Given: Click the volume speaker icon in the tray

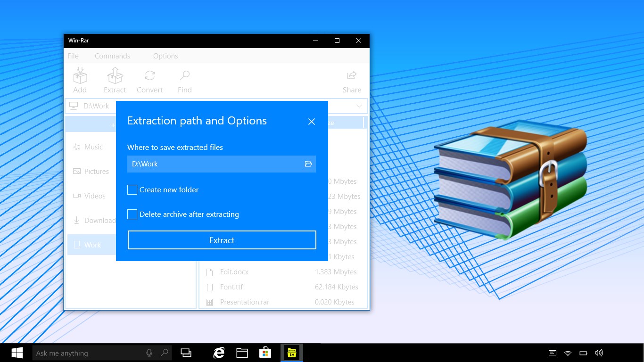Looking at the screenshot, I should coord(599,353).
